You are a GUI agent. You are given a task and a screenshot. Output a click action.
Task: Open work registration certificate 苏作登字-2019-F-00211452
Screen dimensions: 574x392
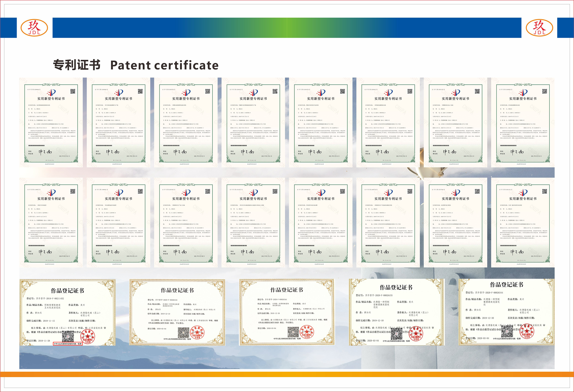point(67,312)
